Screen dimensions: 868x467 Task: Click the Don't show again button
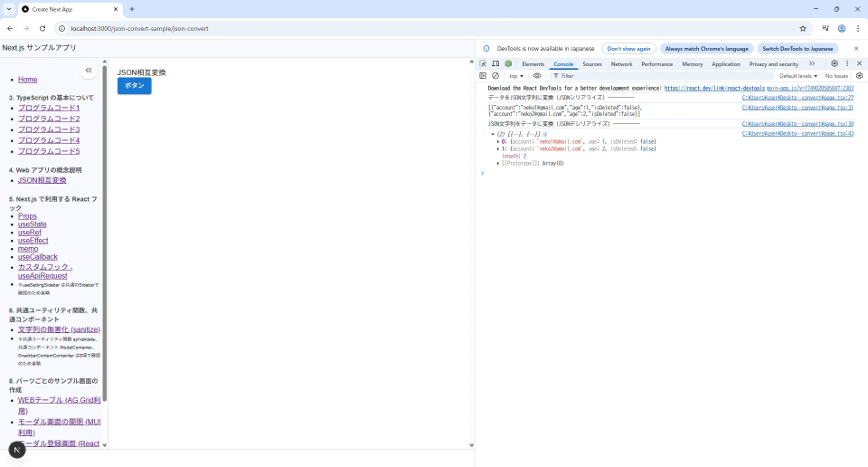629,49
